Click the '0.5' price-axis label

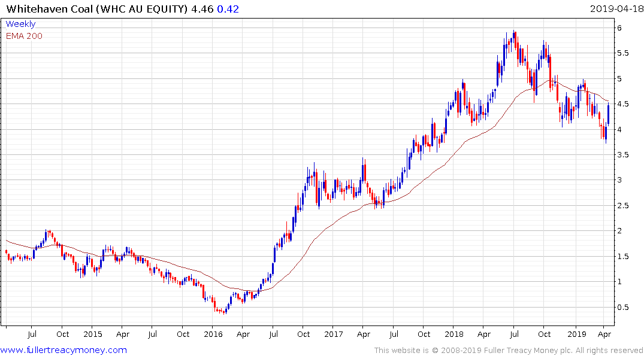point(623,308)
